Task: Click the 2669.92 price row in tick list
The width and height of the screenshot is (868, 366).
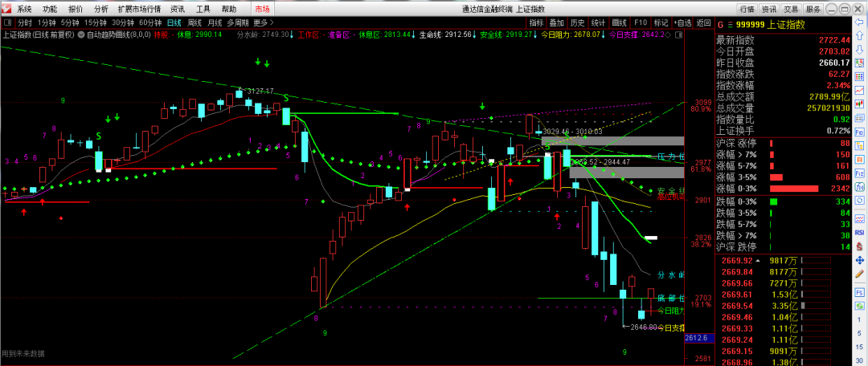Action: (737, 261)
